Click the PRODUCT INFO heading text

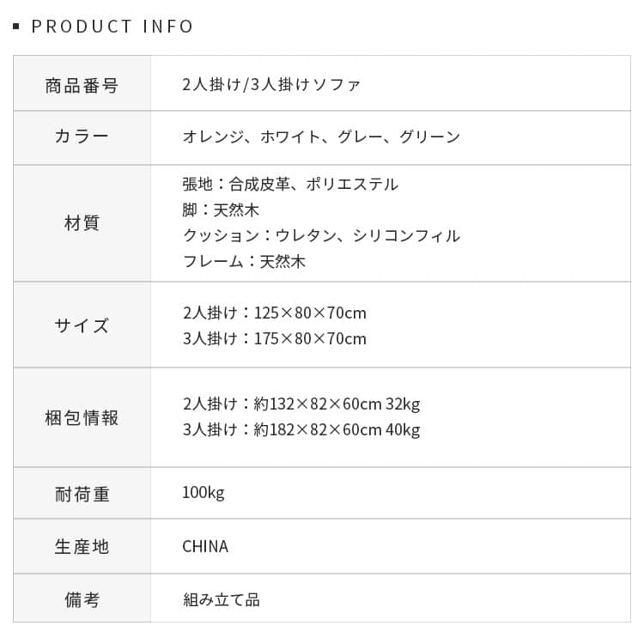[x=112, y=27]
